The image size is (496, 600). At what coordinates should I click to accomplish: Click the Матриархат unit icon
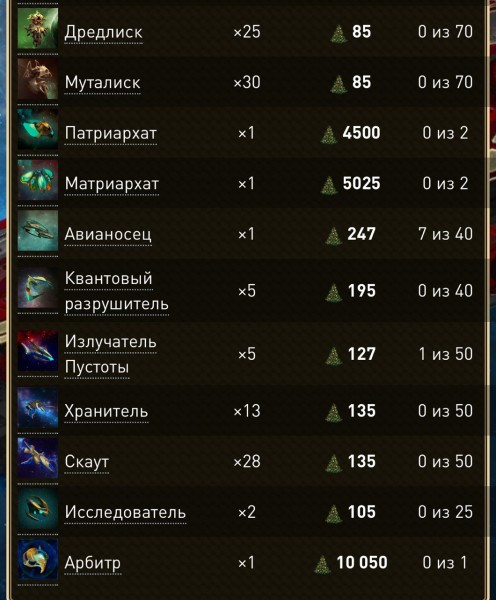click(x=38, y=180)
